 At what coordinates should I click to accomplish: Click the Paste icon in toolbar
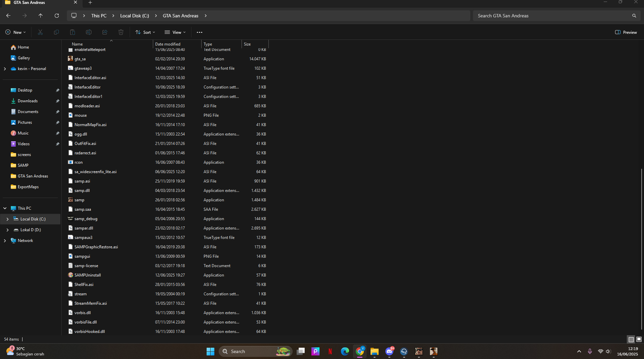pos(72,32)
